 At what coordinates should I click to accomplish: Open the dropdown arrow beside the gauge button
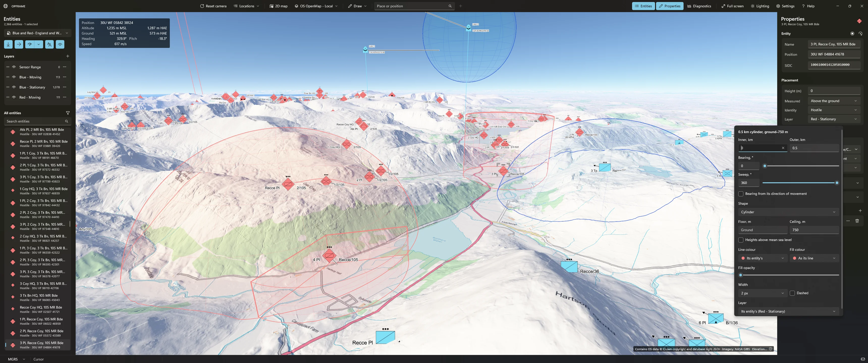39,44
